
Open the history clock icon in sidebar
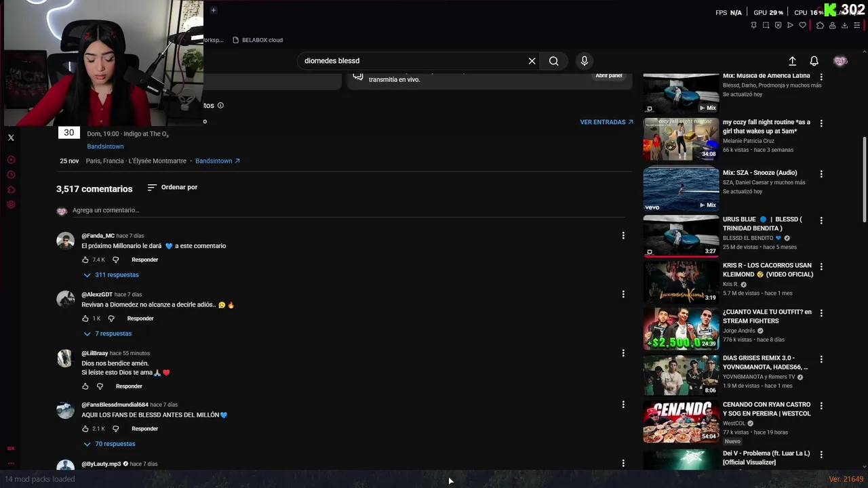(x=11, y=175)
